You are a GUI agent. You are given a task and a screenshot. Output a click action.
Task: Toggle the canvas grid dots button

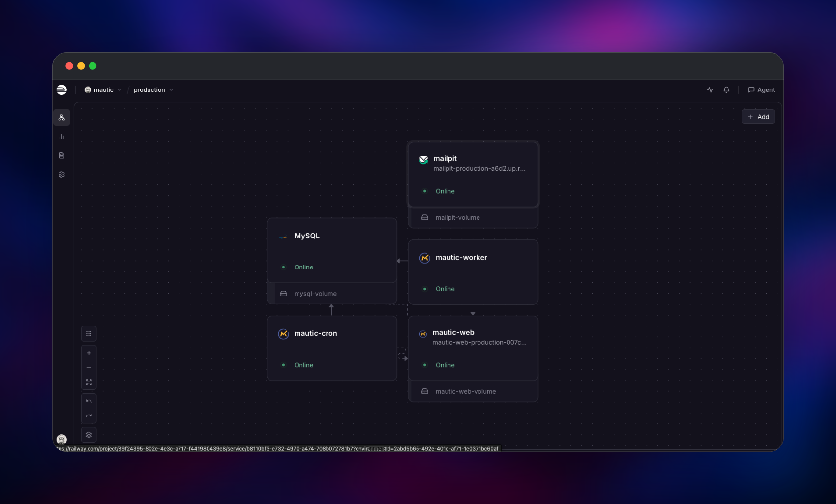(x=89, y=334)
